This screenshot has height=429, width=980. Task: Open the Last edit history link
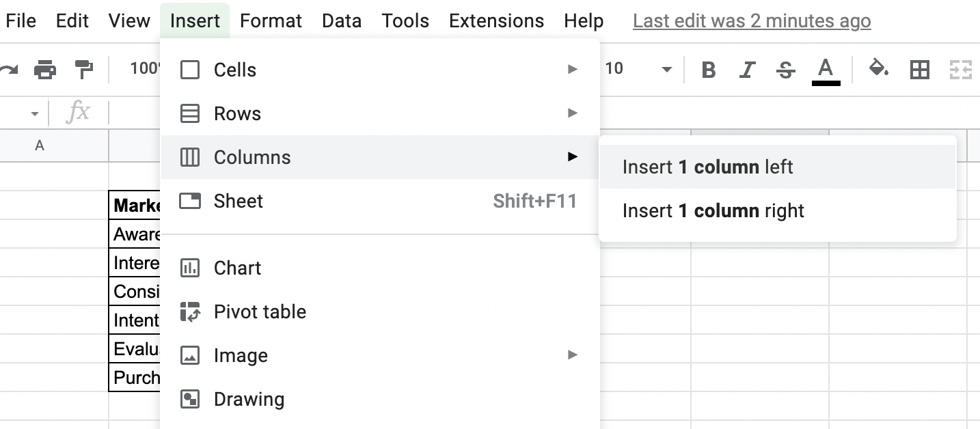click(x=752, y=21)
